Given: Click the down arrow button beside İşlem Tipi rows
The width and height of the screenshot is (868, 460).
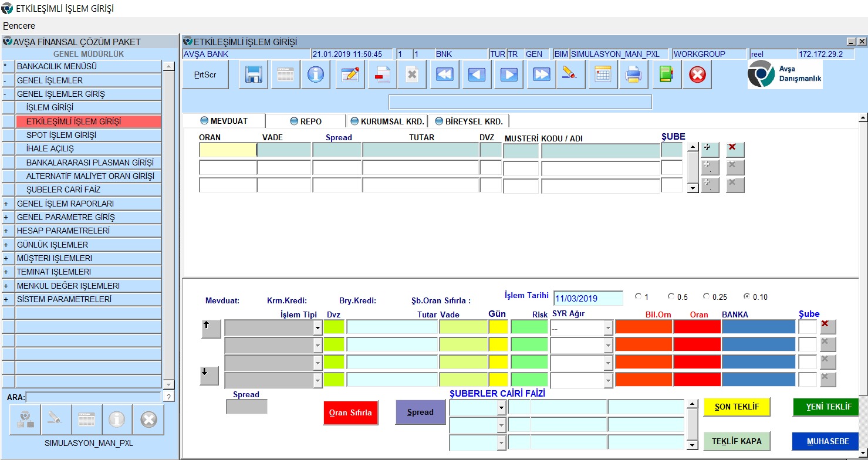Looking at the screenshot, I should (x=209, y=376).
